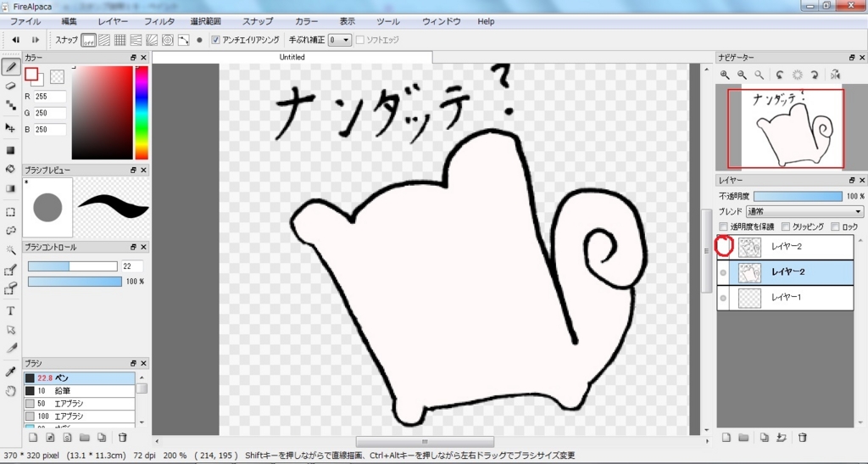Toggle visibility of レイヤー1
Screen dimensions: 868x464
[723, 298]
